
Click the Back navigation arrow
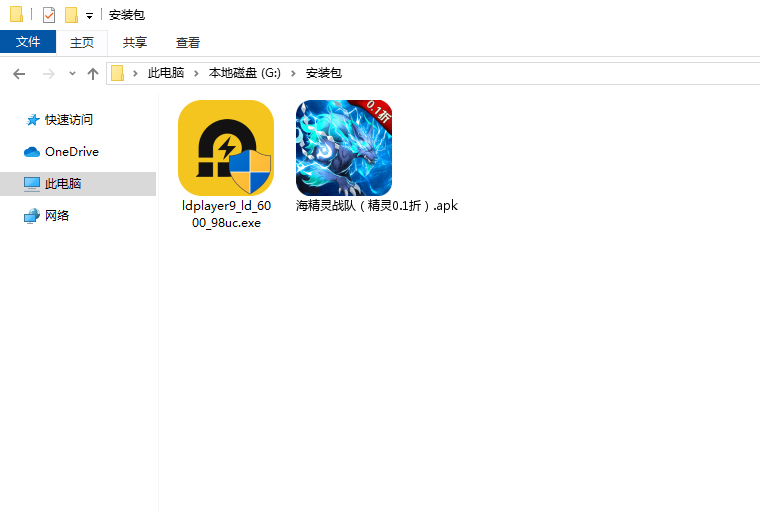[19, 73]
